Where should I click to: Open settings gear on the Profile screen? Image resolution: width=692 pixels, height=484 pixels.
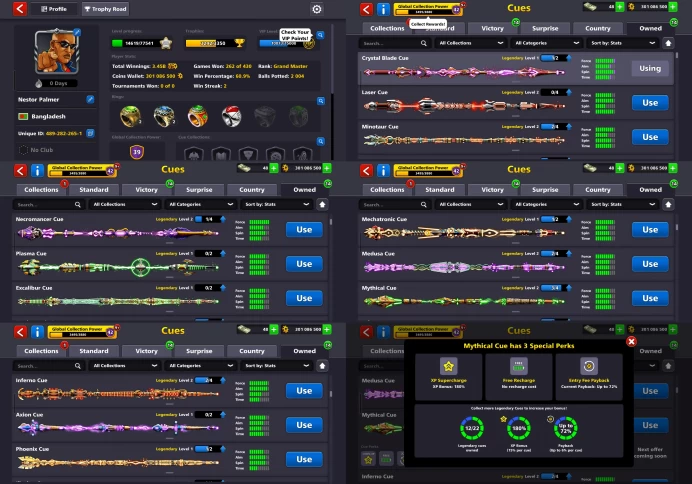pos(317,9)
